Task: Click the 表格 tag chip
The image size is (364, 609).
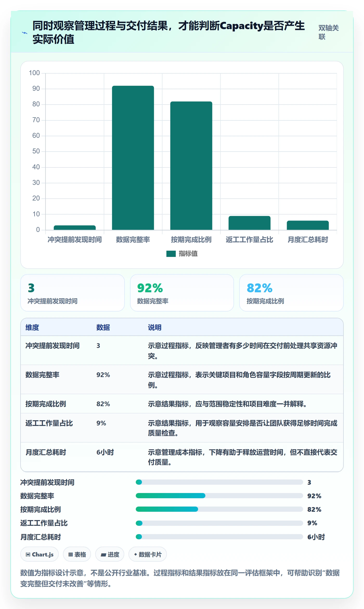Action: click(x=77, y=554)
